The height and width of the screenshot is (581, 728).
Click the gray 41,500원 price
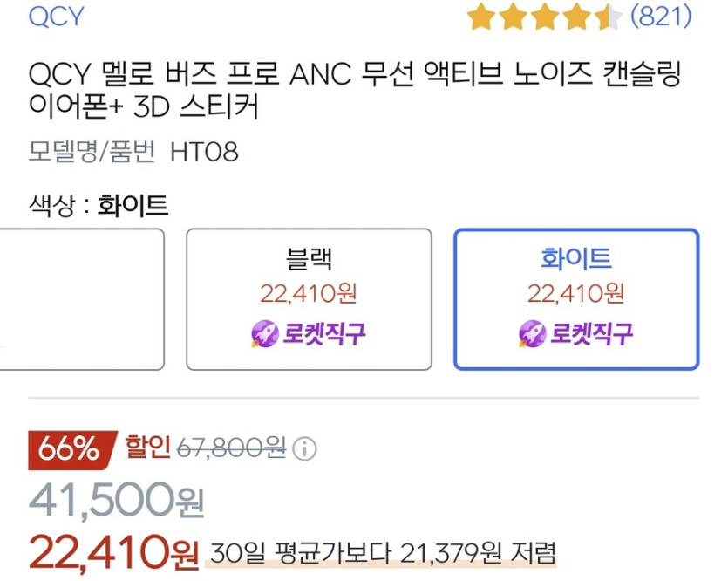point(117,500)
